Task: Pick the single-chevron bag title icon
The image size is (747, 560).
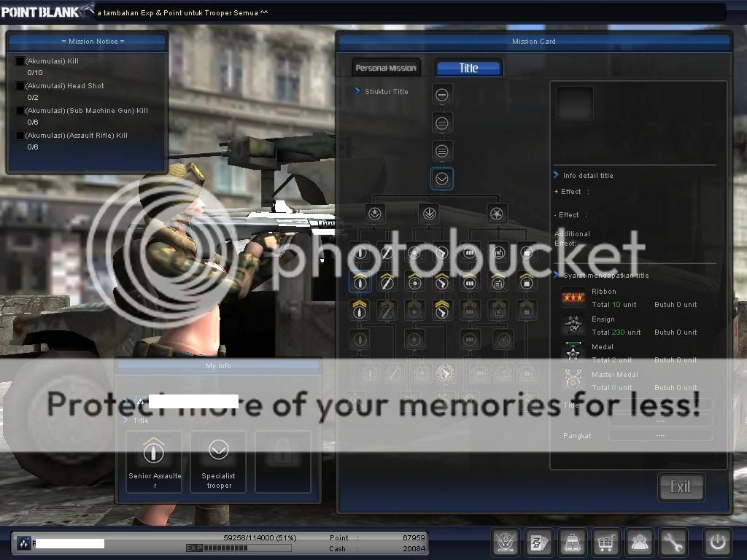Action: (x=527, y=282)
